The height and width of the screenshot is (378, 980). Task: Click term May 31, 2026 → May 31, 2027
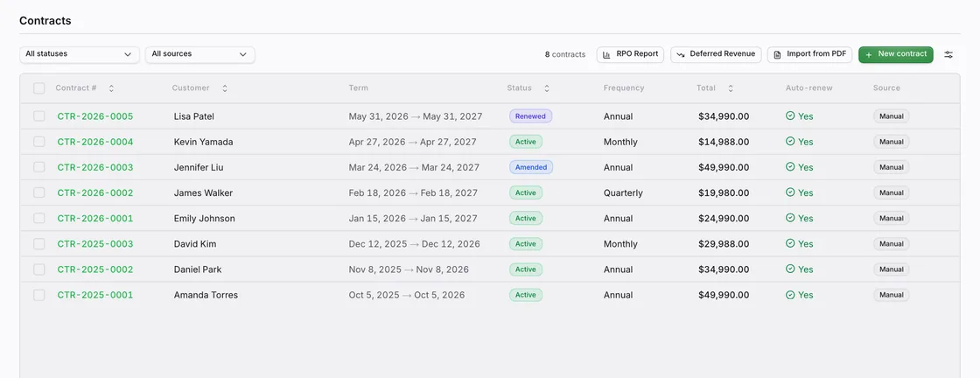(416, 116)
